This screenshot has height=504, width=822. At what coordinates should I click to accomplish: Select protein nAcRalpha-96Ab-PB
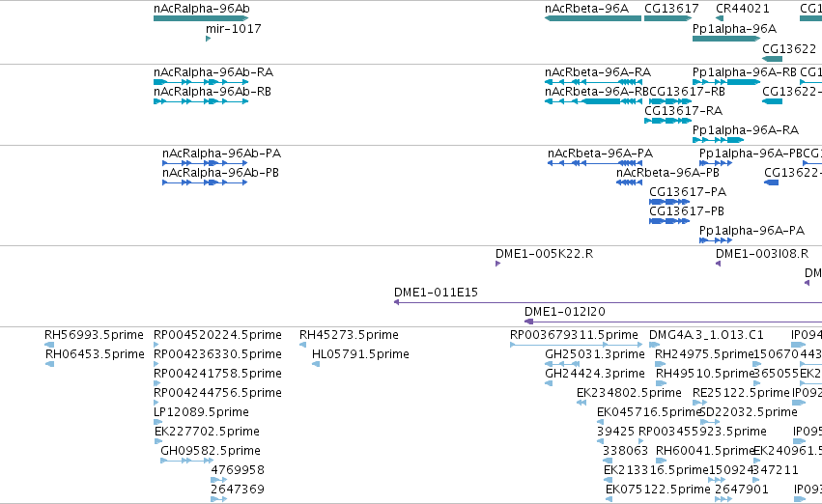pos(205,182)
